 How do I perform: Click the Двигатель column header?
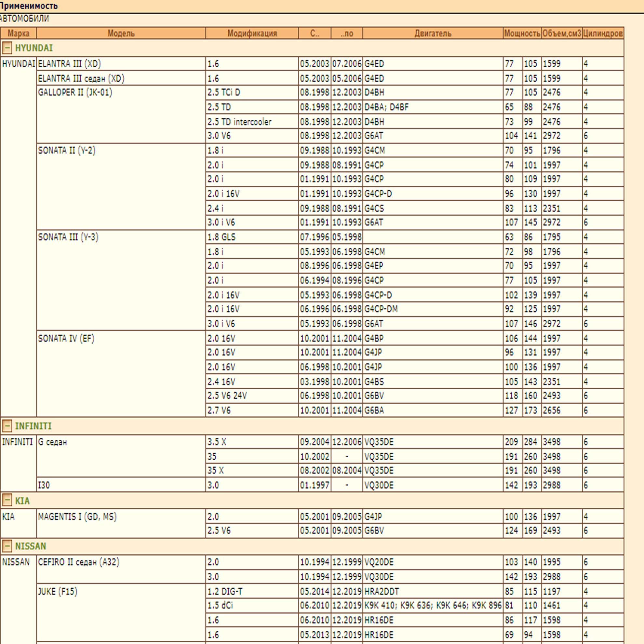click(x=433, y=33)
